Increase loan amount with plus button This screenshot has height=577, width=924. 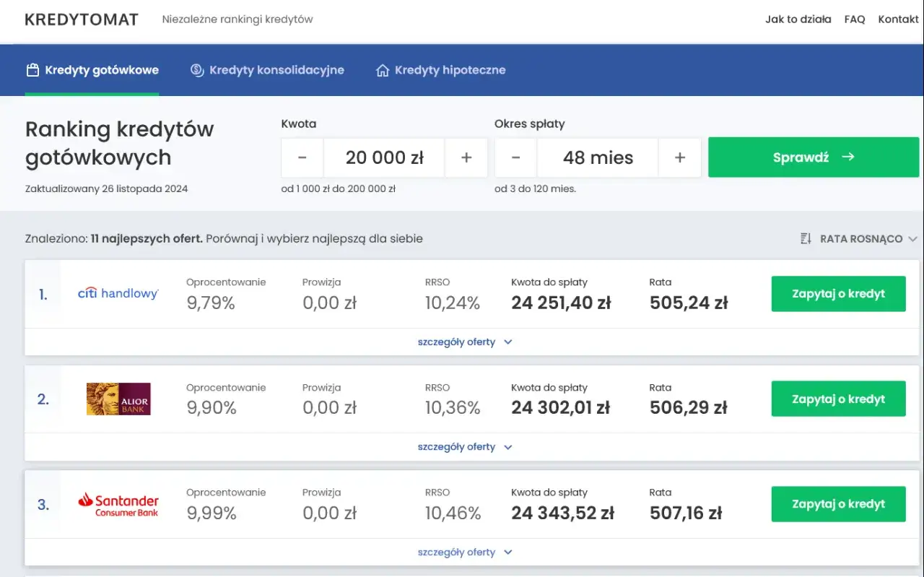click(x=466, y=157)
